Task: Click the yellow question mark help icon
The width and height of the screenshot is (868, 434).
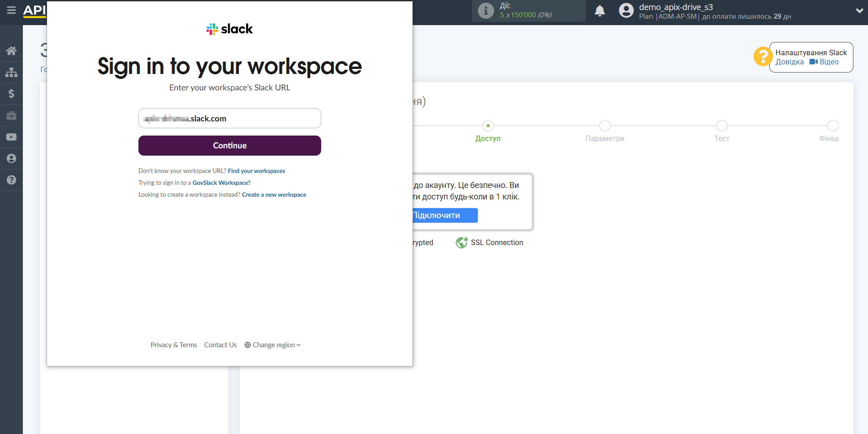Action: point(762,57)
